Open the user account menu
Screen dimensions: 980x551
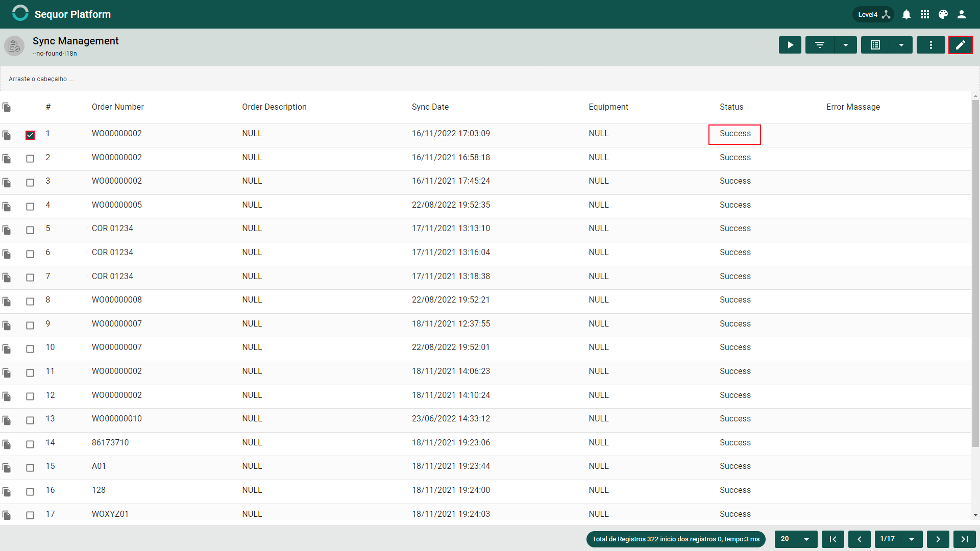tap(962, 14)
